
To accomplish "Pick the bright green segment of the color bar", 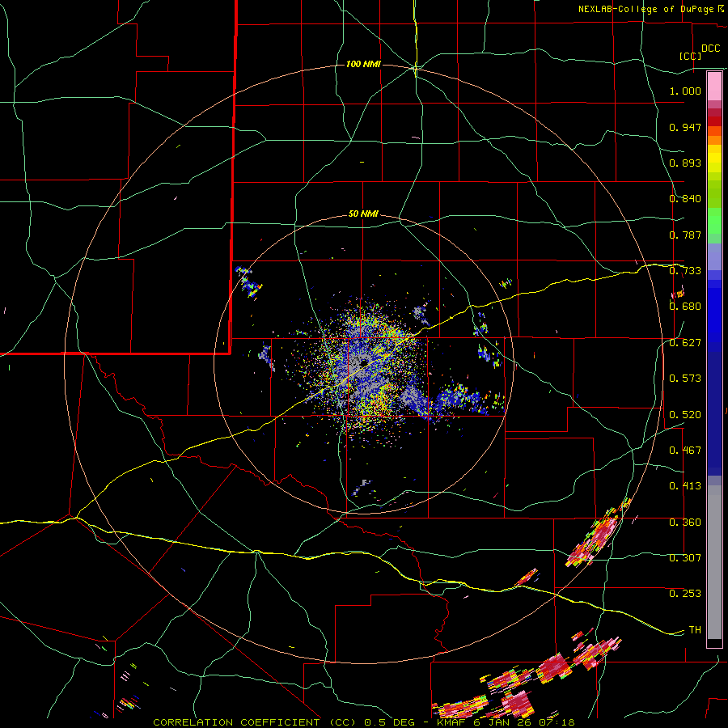I will tap(714, 221).
